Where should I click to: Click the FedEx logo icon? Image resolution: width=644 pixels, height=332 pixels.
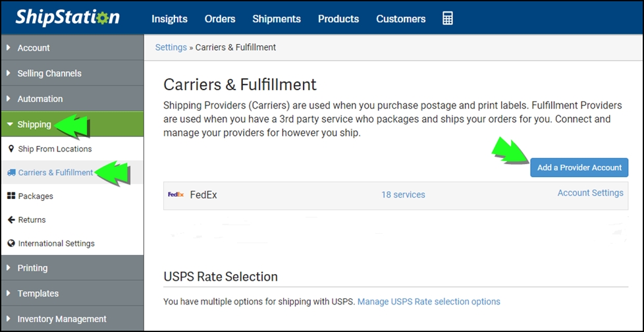[x=176, y=195]
